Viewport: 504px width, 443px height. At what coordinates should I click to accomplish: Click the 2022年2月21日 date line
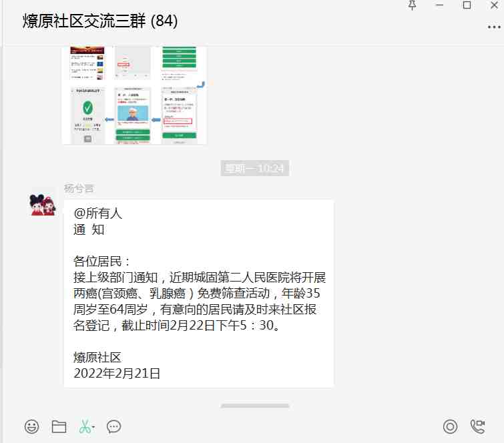point(117,374)
